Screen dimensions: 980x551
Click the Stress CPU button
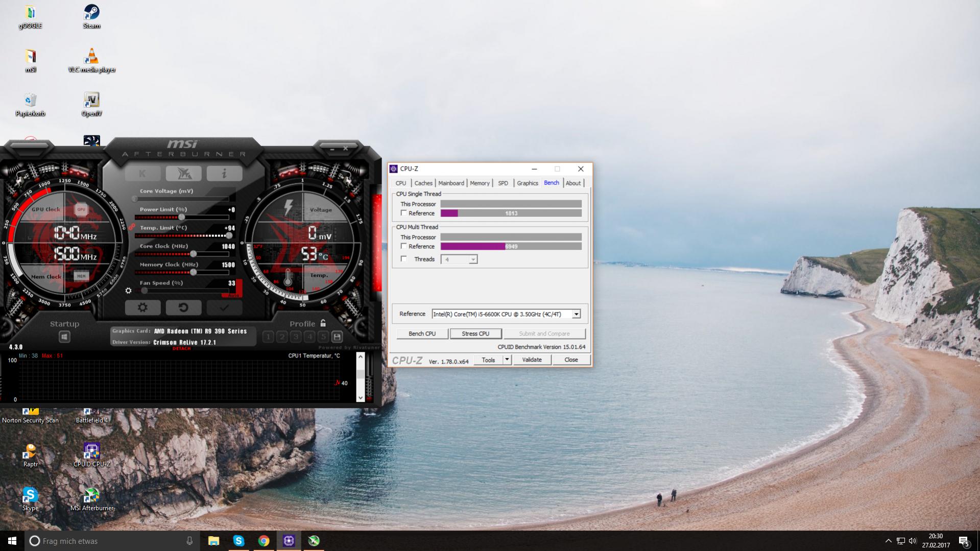[475, 333]
